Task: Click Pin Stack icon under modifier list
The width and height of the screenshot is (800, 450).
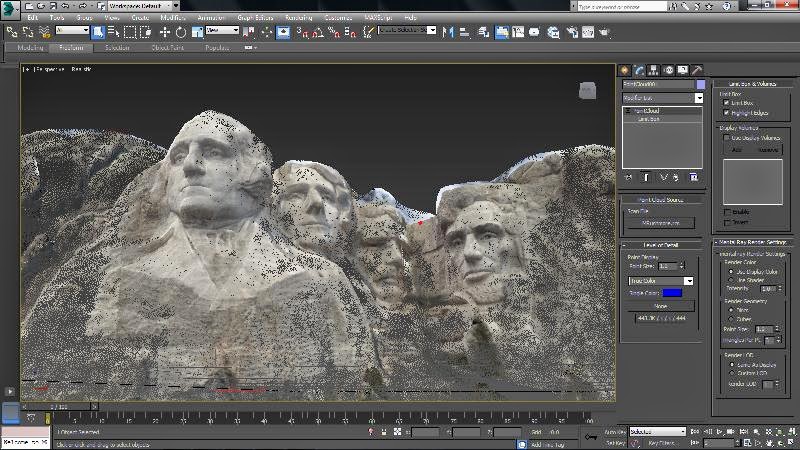Action: pos(629,177)
